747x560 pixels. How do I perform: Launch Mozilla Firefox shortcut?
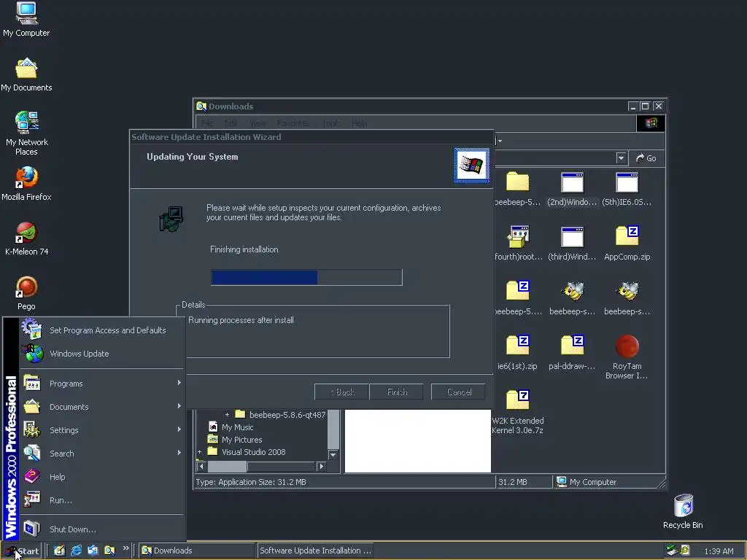(x=26, y=184)
